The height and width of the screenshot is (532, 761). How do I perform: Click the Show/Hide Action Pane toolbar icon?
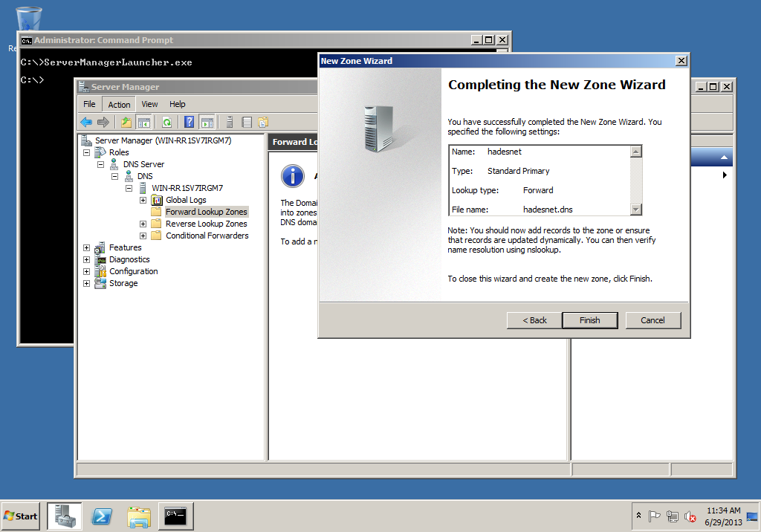207,122
